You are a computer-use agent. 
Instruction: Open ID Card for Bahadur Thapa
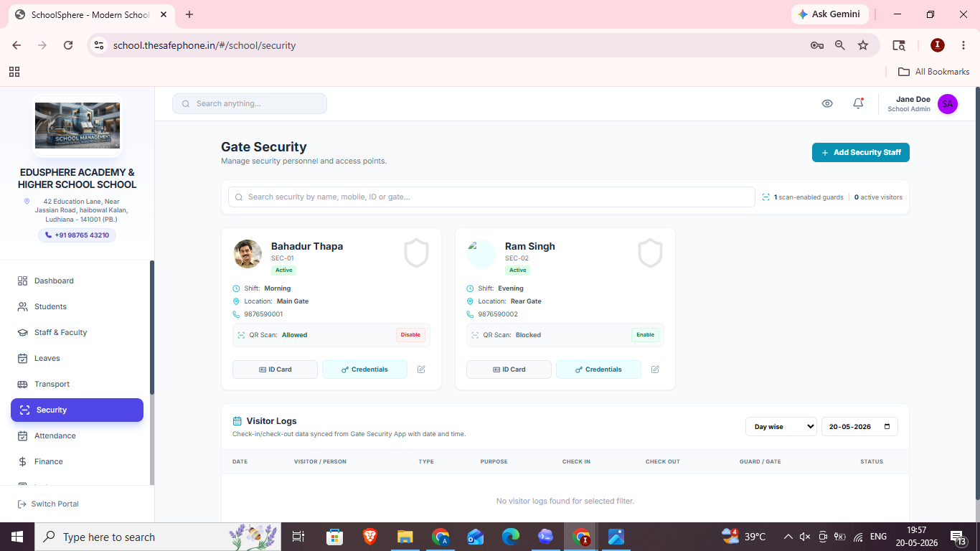click(x=275, y=369)
